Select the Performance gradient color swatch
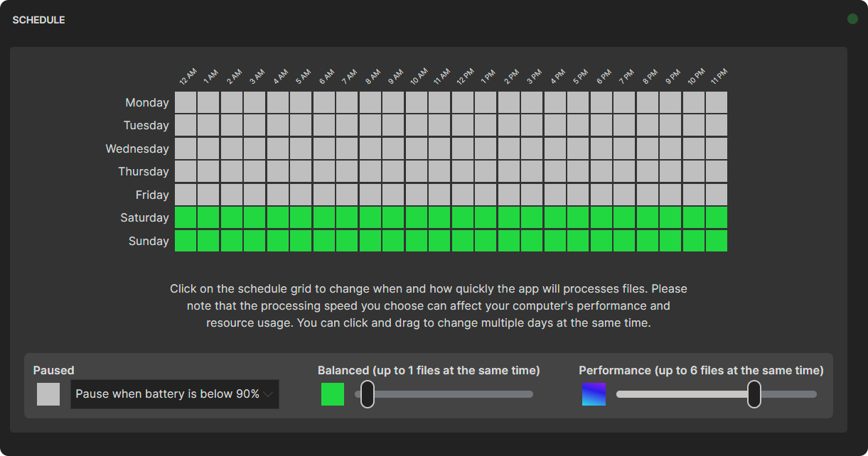The image size is (868, 456). 594,393
